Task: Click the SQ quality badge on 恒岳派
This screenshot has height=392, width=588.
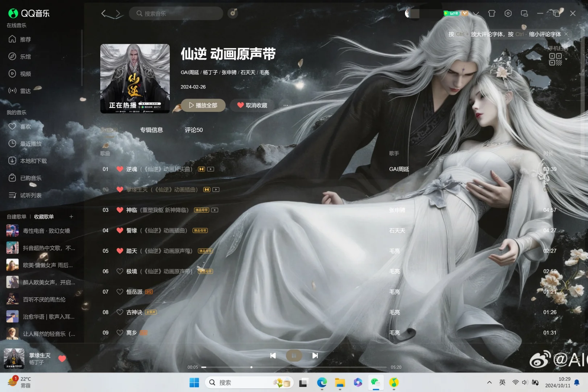Action: click(149, 292)
